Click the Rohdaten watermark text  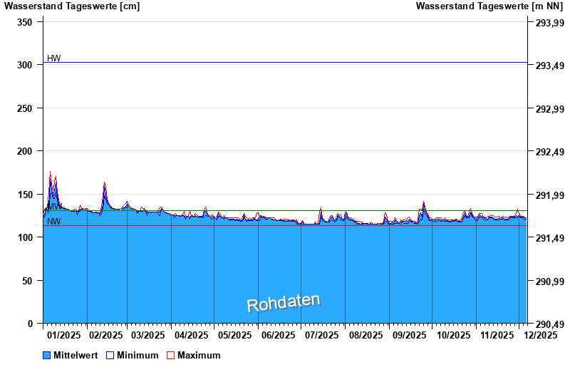point(284,303)
